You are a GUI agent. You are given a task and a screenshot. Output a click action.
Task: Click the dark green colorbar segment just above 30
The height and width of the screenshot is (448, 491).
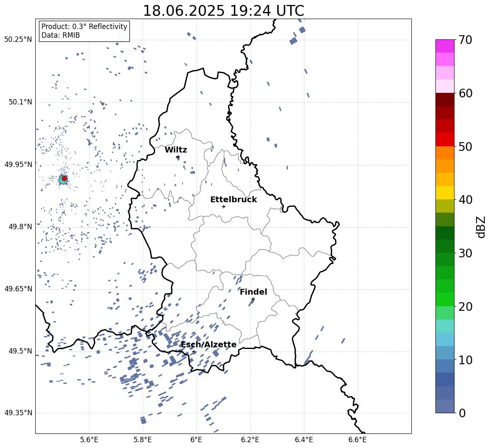point(445,246)
